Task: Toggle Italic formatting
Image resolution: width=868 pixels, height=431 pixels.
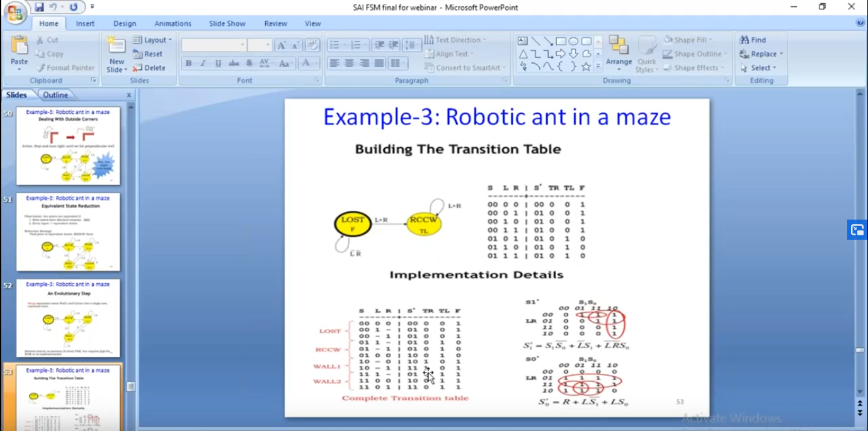Action: (203, 64)
